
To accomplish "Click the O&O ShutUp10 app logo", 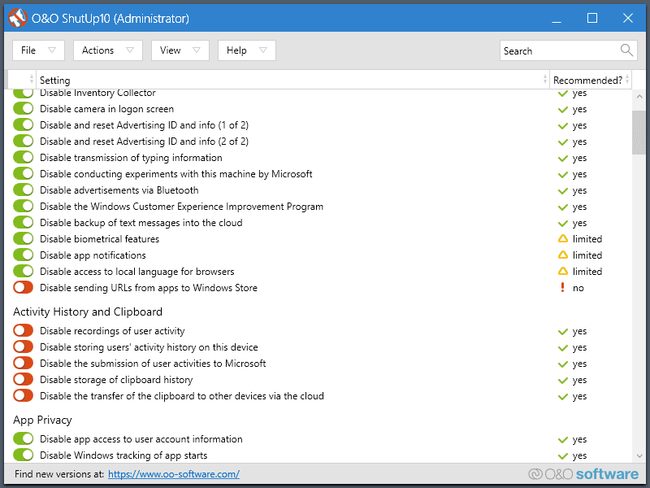I will pyautogui.click(x=17, y=18).
